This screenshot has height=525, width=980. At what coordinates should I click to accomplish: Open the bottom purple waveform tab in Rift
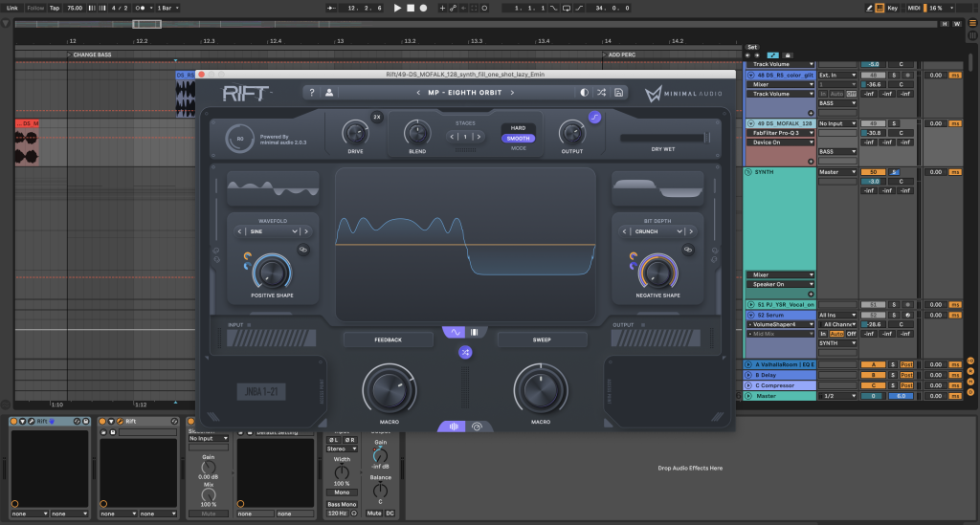pos(453,427)
